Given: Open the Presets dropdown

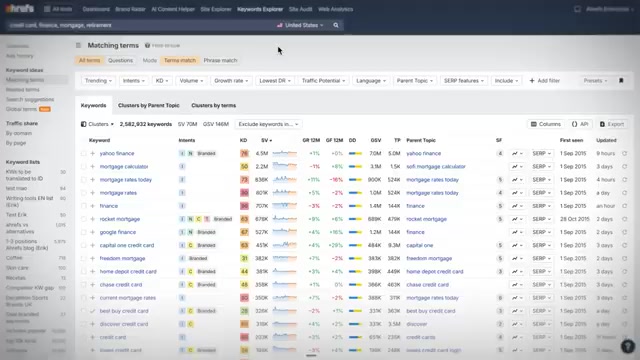Looking at the screenshot, I should coord(595,81).
